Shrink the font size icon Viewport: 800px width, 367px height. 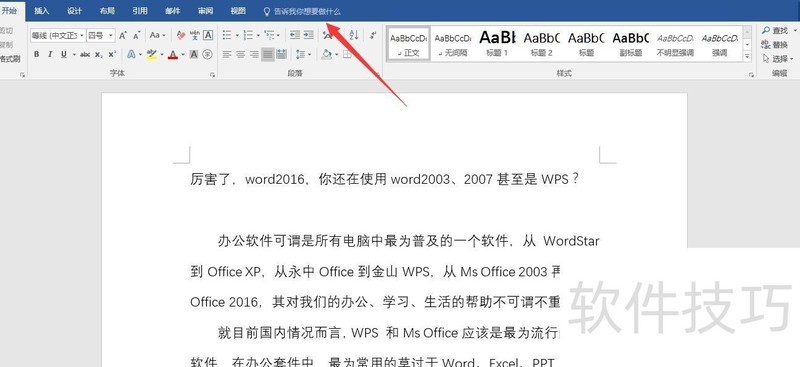click(136, 35)
